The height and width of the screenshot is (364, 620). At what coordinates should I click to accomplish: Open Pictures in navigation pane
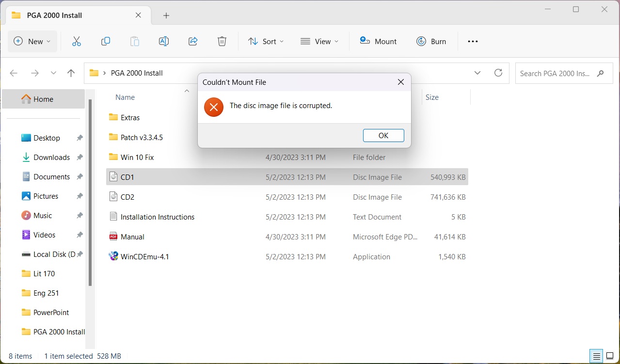pos(47,196)
